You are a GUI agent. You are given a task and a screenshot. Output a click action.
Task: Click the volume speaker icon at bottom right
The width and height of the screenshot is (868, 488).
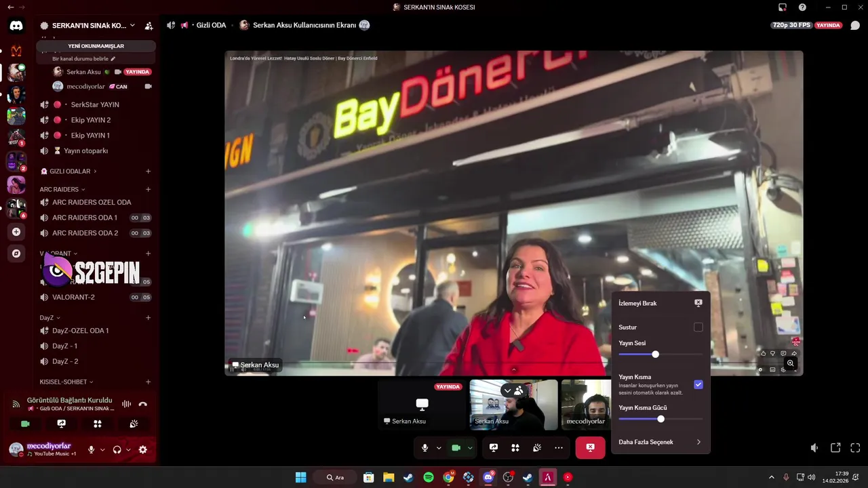(814, 448)
